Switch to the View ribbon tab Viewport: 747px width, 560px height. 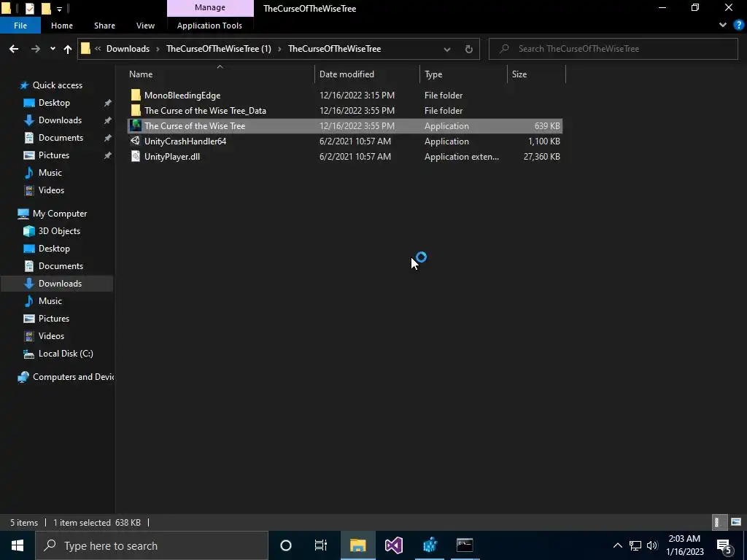145,26
